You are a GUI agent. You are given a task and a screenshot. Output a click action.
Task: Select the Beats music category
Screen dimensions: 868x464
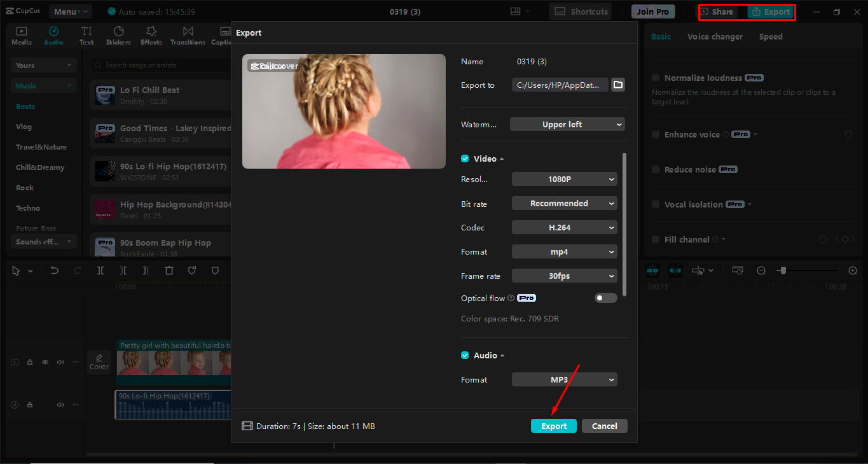tap(25, 106)
